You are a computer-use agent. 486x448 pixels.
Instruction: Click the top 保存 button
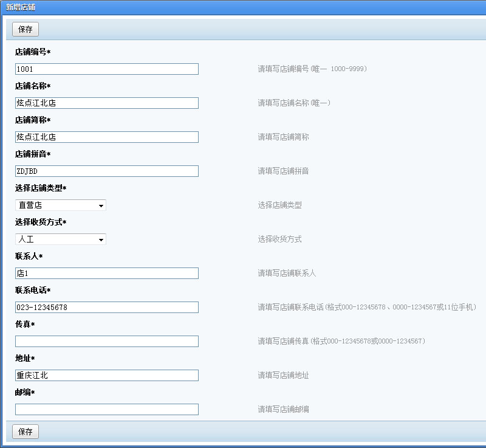(x=26, y=29)
